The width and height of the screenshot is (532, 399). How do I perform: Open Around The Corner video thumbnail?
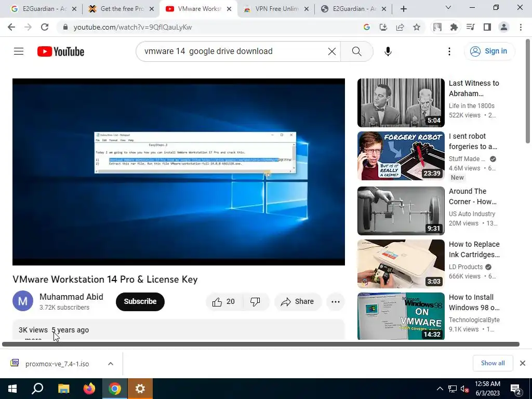pyautogui.click(x=401, y=211)
